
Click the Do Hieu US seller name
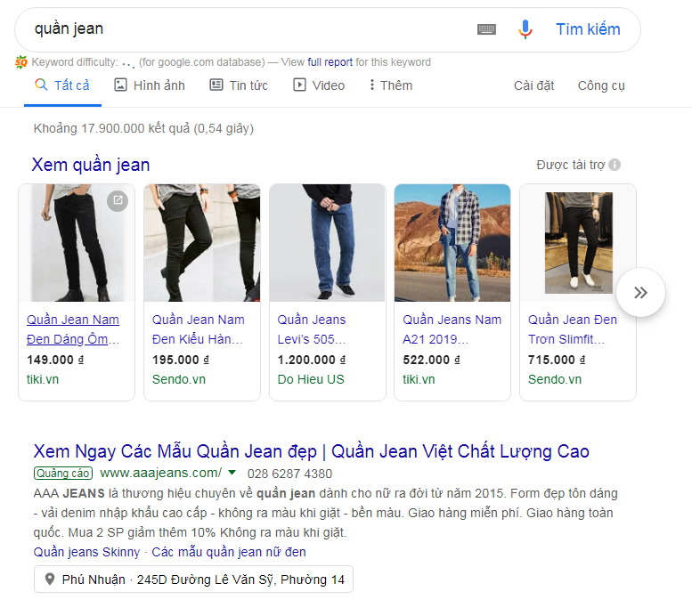[311, 379]
